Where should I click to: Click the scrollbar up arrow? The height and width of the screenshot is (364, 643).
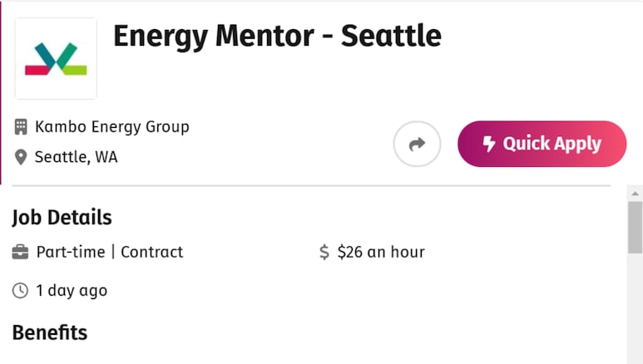(636, 194)
